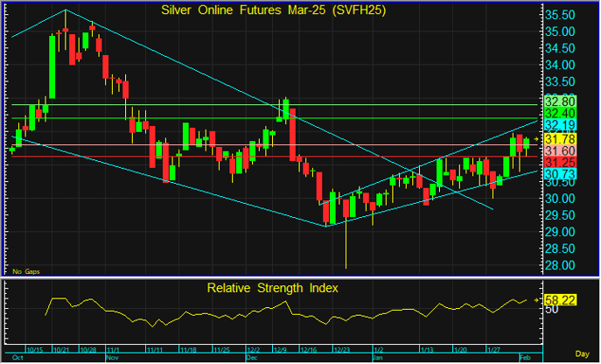This screenshot has width=601, height=364.
Task: Click the pink 31.60 price level tag
Action: pos(561,150)
